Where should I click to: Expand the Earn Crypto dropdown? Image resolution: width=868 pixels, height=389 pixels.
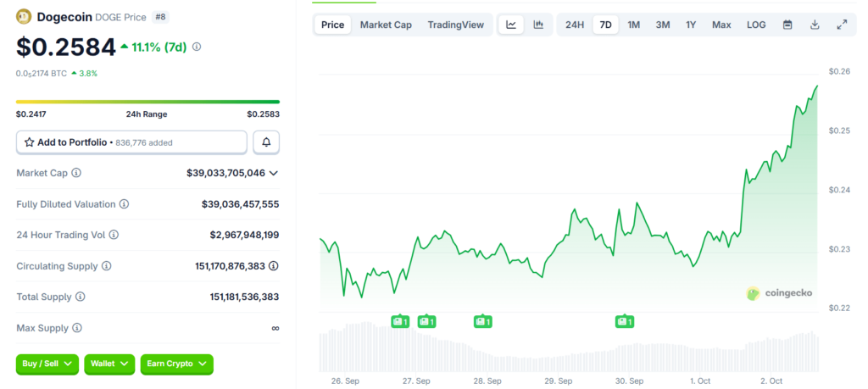coord(176,364)
